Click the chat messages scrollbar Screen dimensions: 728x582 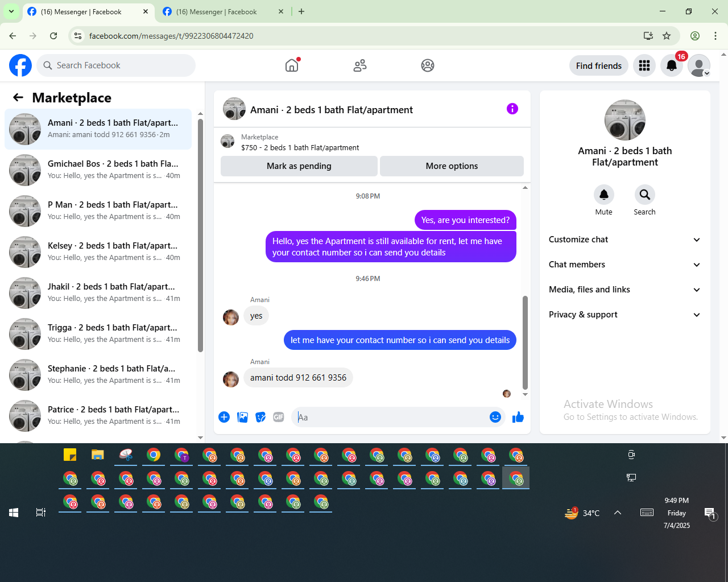[x=525, y=342]
